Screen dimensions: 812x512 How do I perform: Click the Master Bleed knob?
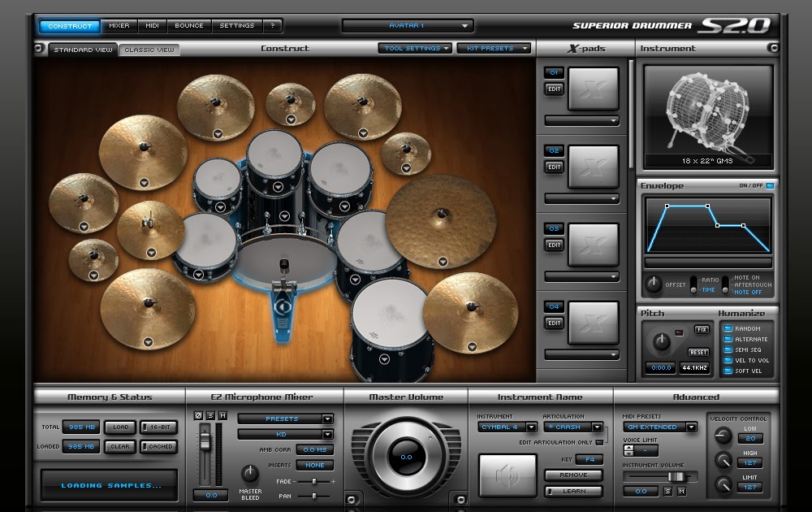[x=250, y=473]
